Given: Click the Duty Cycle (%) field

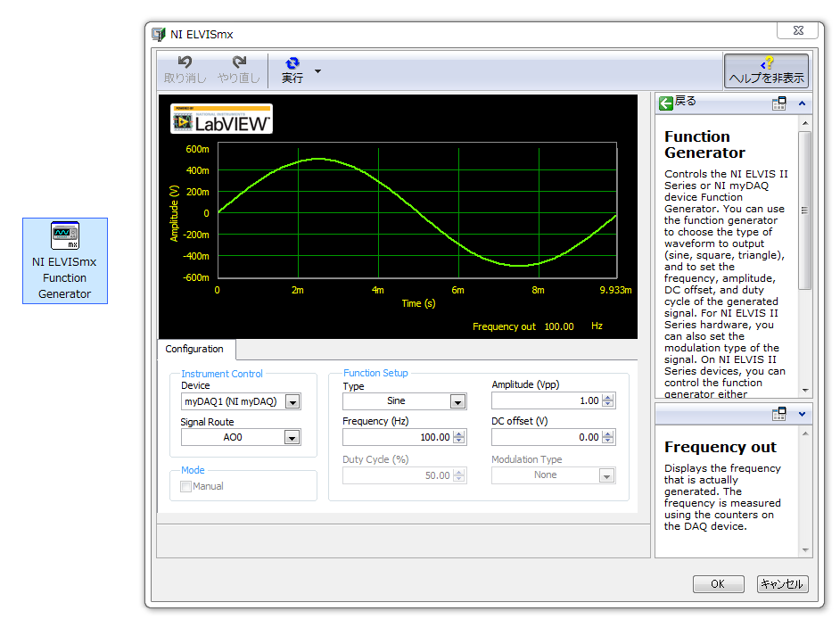Looking at the screenshot, I should 398,475.
